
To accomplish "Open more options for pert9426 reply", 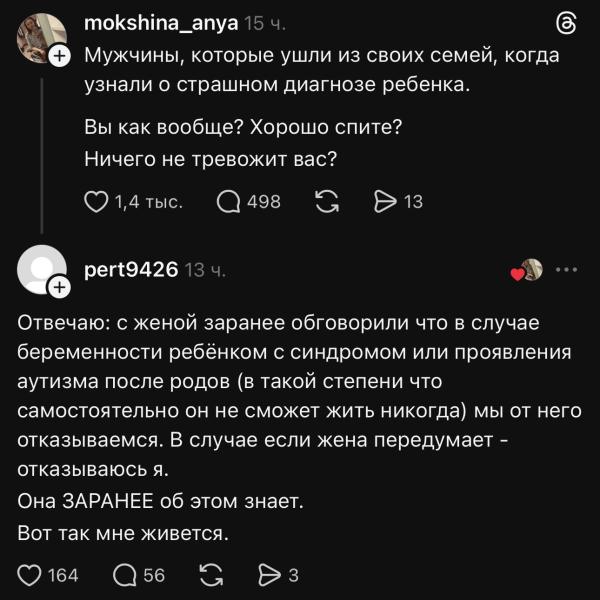I will tap(567, 270).
